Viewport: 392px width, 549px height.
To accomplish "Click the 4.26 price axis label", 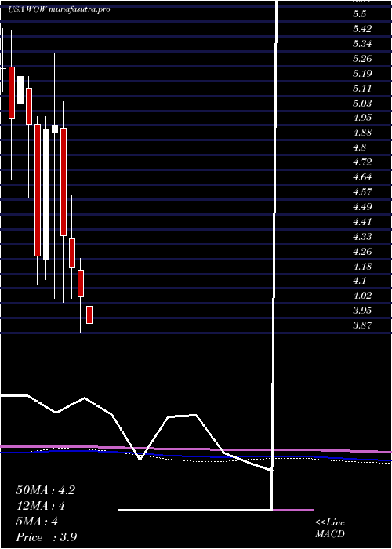I will tap(362, 252).
